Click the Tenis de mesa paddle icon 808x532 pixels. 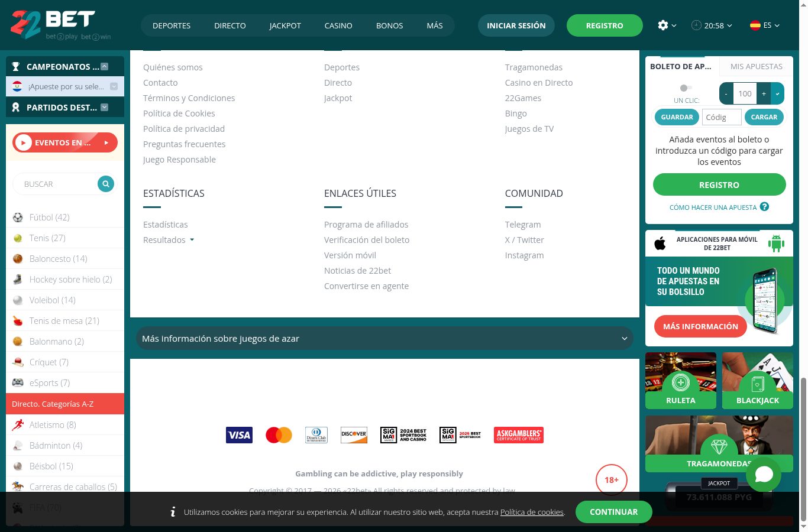pyautogui.click(x=18, y=321)
